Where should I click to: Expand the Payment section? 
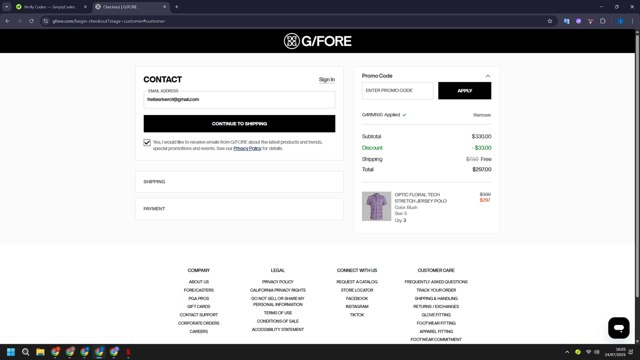click(x=239, y=209)
